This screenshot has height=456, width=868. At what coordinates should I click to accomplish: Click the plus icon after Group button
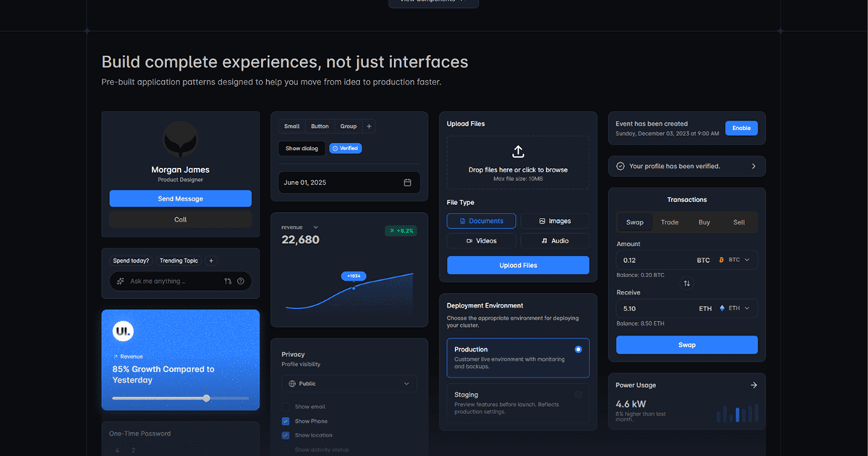(x=369, y=126)
